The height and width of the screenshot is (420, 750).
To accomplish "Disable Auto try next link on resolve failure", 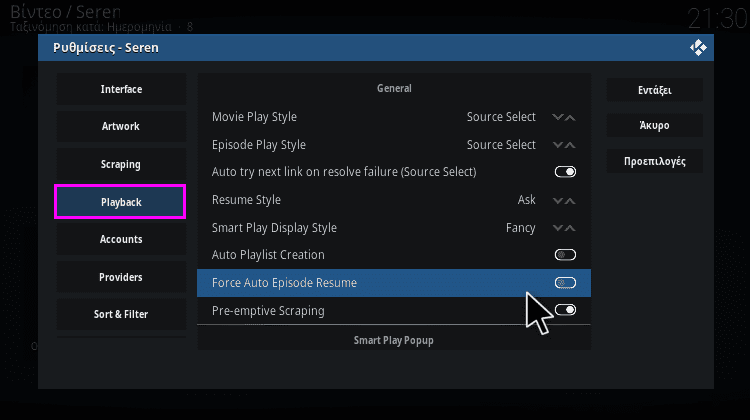I will [565, 172].
